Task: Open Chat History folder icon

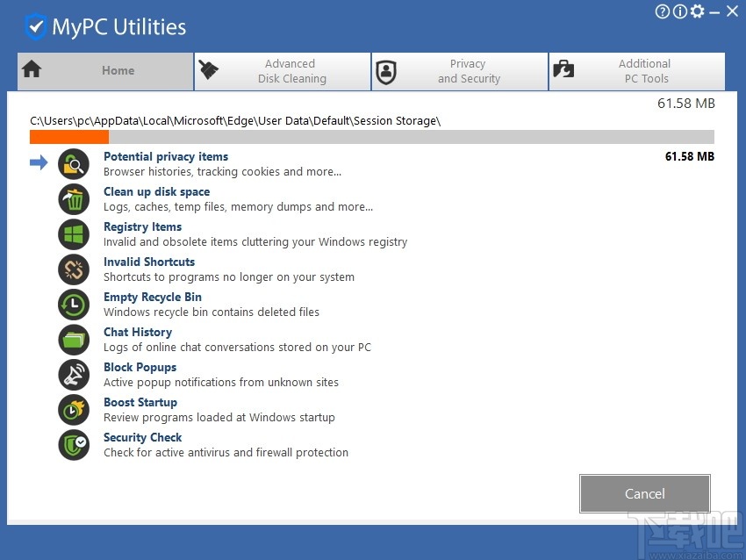Action: point(74,340)
